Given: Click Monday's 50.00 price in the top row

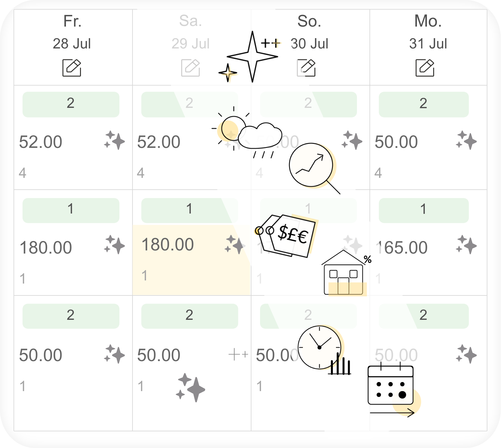Looking at the screenshot, I should [396, 142].
